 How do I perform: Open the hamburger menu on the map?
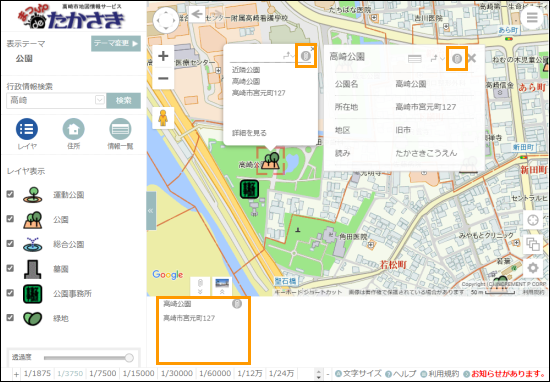[x=532, y=17]
